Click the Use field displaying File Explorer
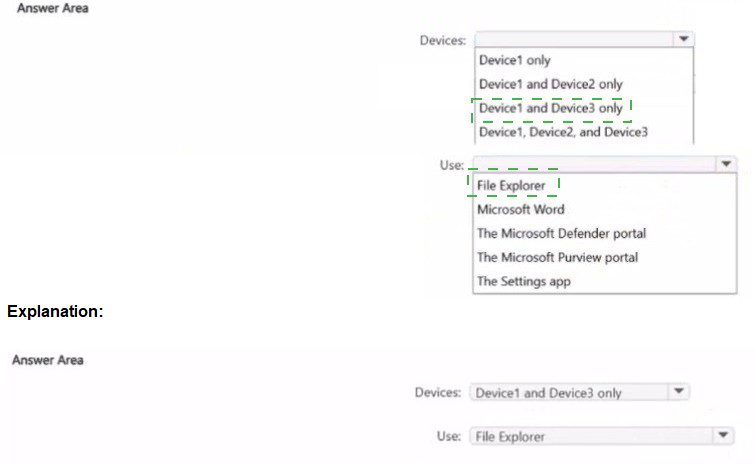Viewport: 755px width, 465px height. [x=590, y=436]
